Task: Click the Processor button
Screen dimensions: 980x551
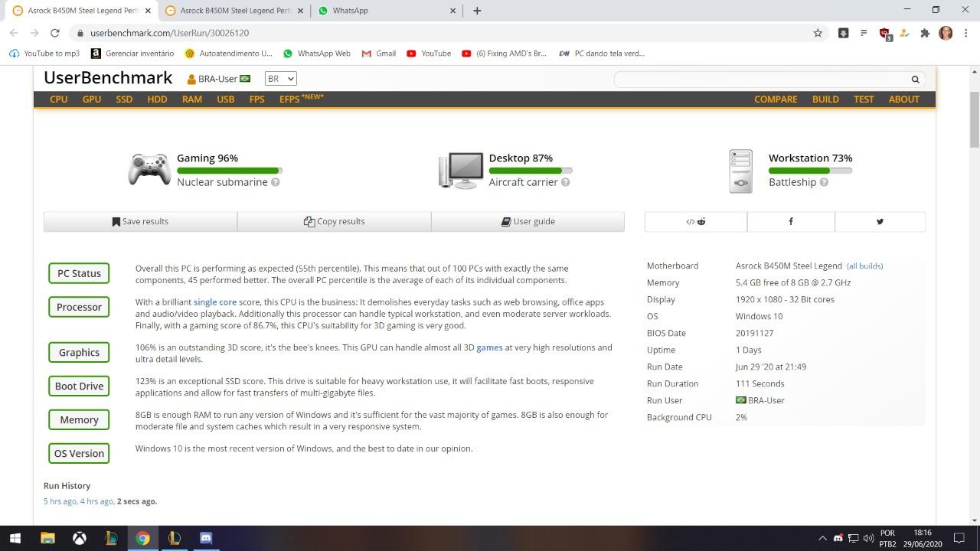Action: 79,307
